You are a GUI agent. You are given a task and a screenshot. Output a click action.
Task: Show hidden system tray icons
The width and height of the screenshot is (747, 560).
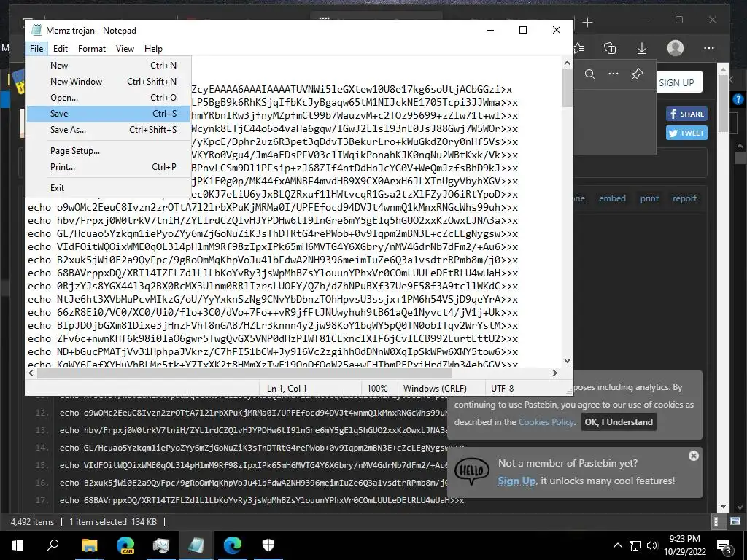click(617, 545)
